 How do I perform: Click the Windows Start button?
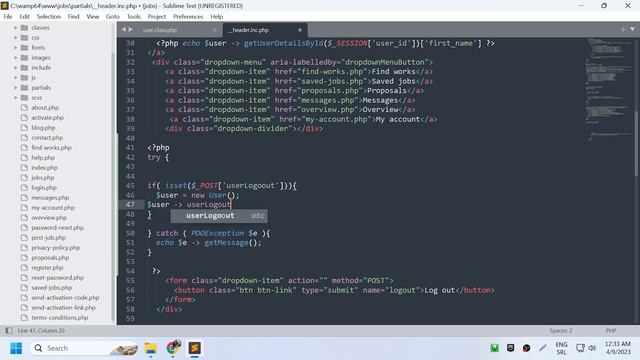coord(16,348)
